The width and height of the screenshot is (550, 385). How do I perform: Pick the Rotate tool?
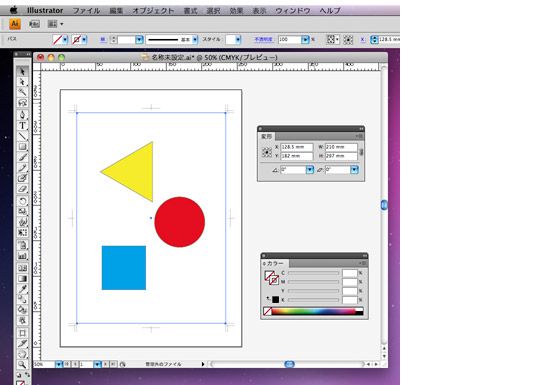pyautogui.click(x=22, y=201)
